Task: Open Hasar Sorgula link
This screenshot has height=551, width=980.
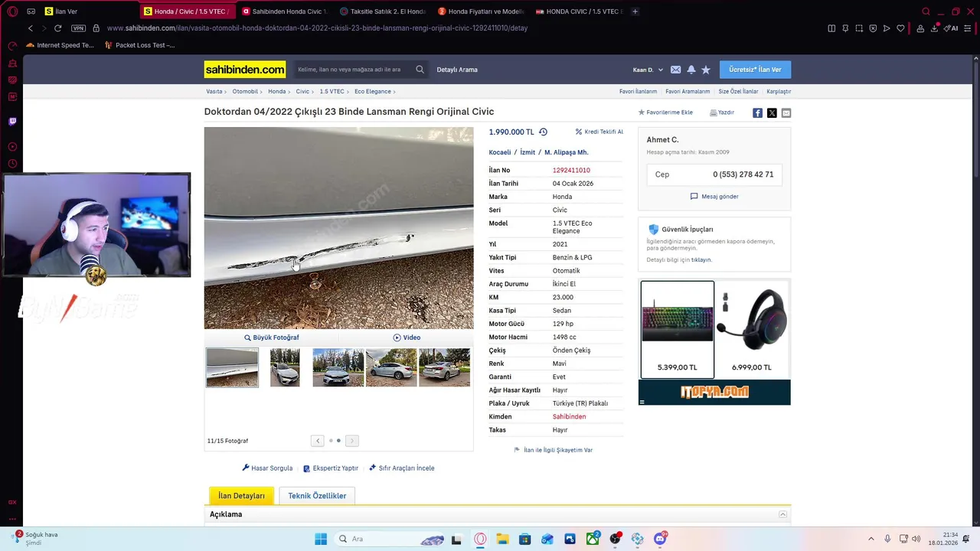Action: [x=267, y=468]
